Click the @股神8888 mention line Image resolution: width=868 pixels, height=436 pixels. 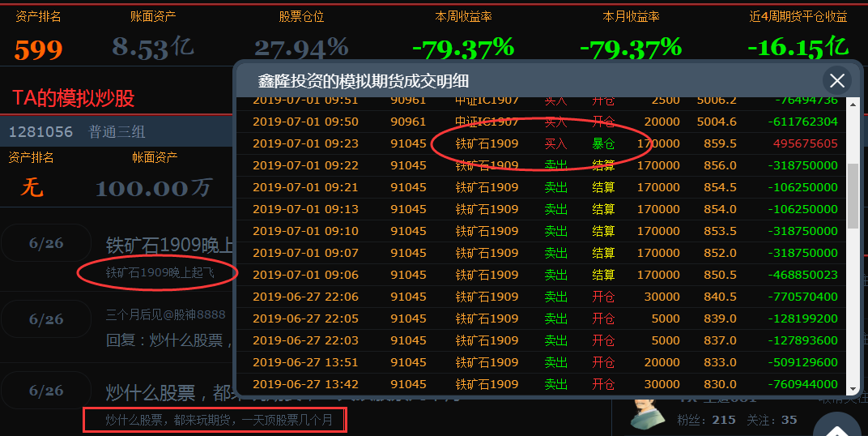(165, 314)
